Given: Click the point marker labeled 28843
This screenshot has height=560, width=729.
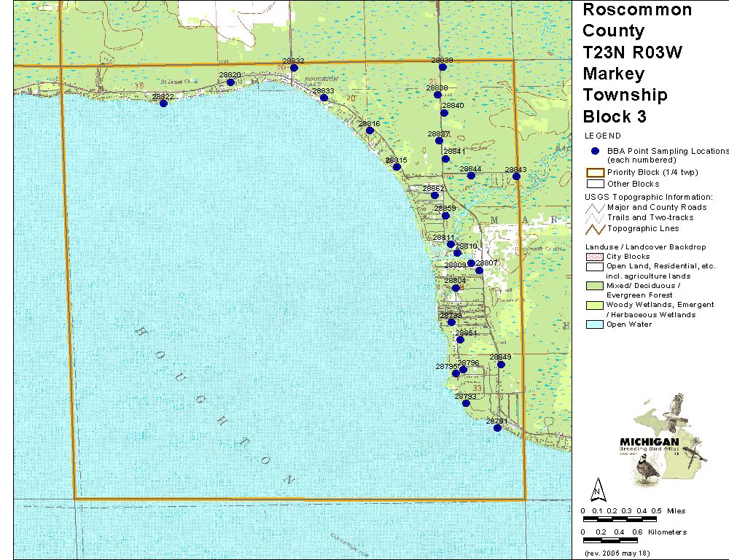Looking at the screenshot, I should pyautogui.click(x=517, y=176).
